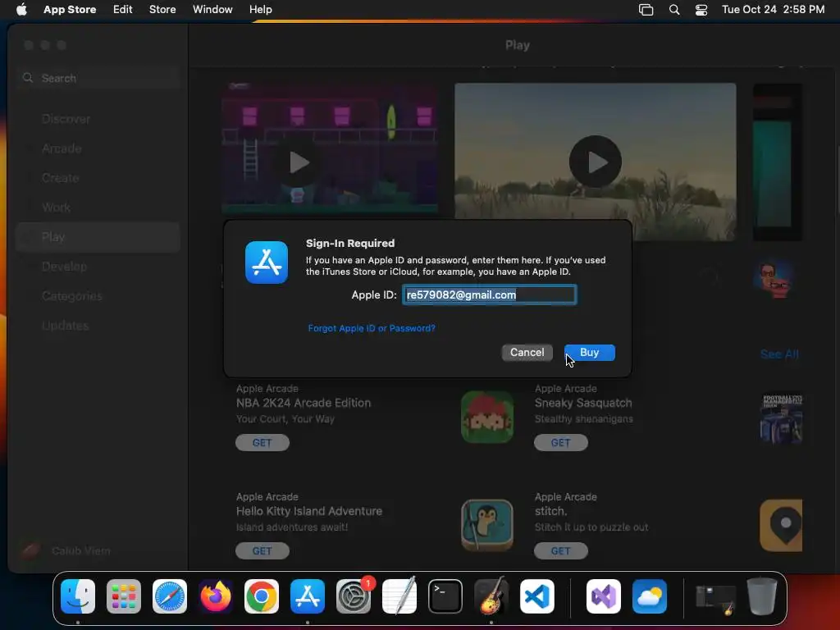Open the Trash from the Dock
This screenshot has width=840, height=630.
[762, 596]
